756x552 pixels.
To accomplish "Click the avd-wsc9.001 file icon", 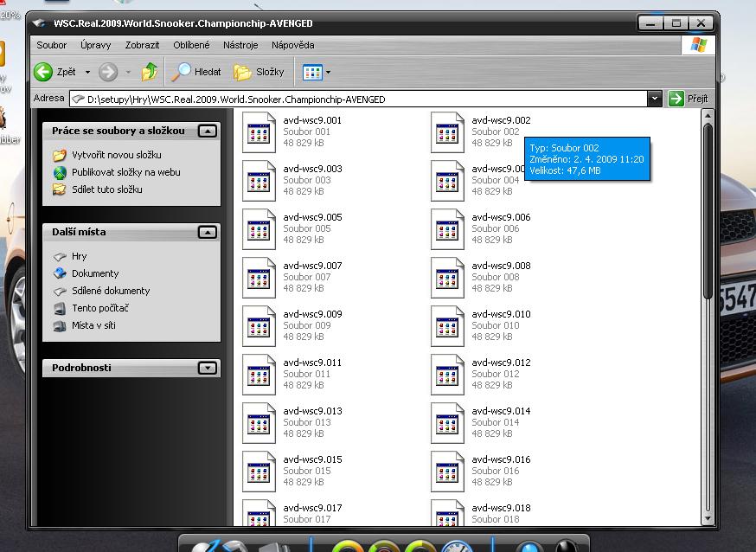I will [x=259, y=132].
